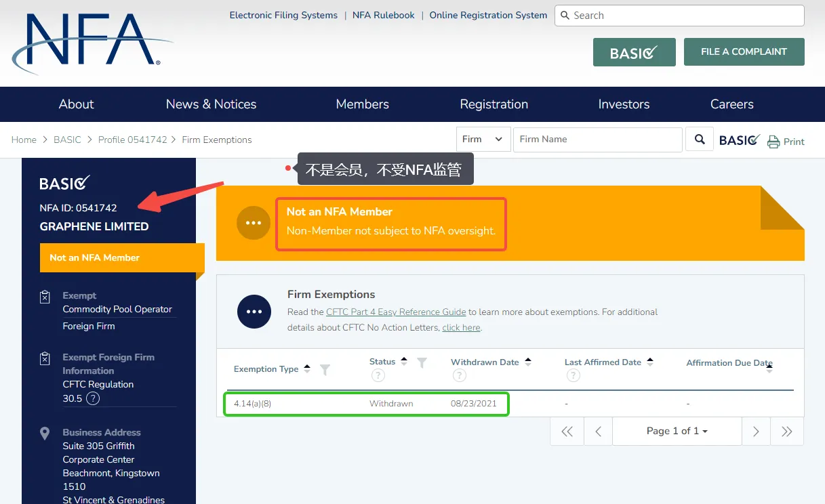825x504 pixels.
Task: Click the map pin icon beside Business Address
Action: [x=45, y=434]
